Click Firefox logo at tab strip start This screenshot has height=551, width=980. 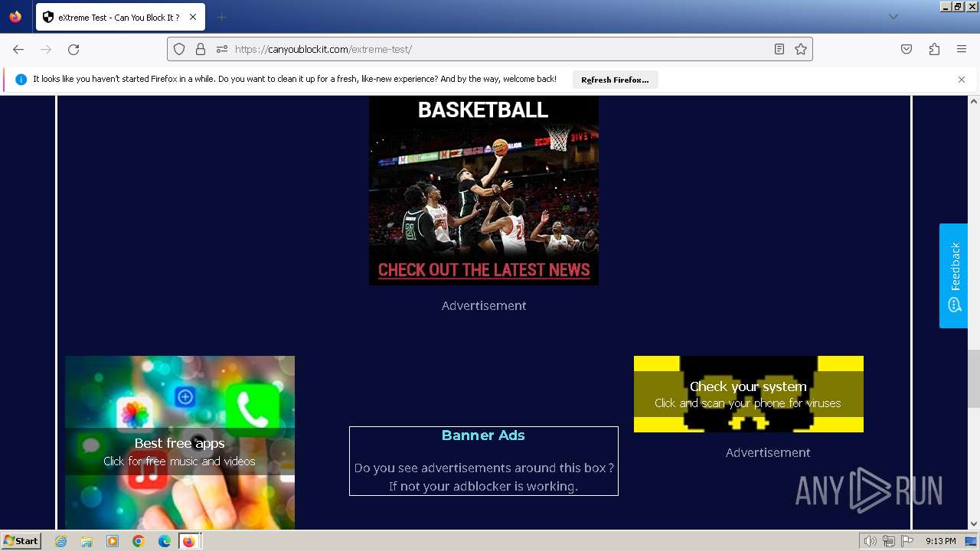15,17
